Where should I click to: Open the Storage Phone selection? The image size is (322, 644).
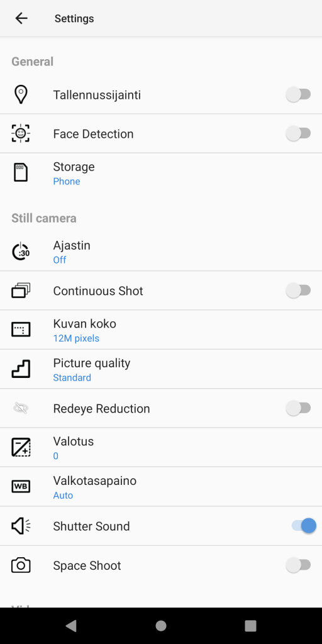pos(161,173)
